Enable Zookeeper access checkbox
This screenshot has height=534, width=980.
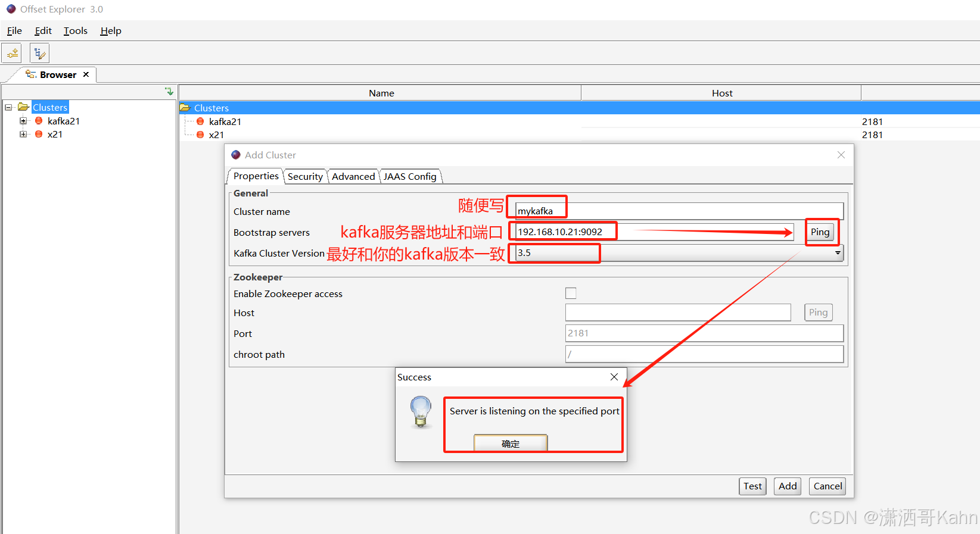point(571,293)
